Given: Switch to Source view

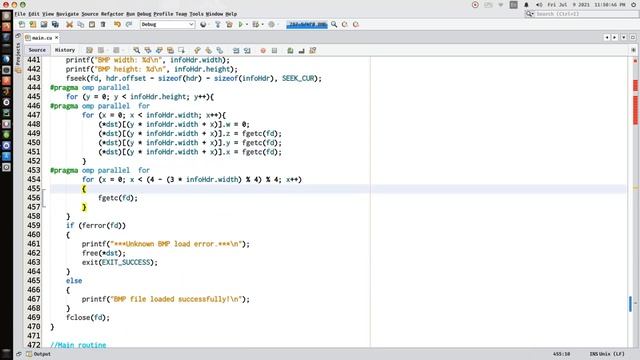Looking at the screenshot, I should pyautogui.click(x=37, y=50).
